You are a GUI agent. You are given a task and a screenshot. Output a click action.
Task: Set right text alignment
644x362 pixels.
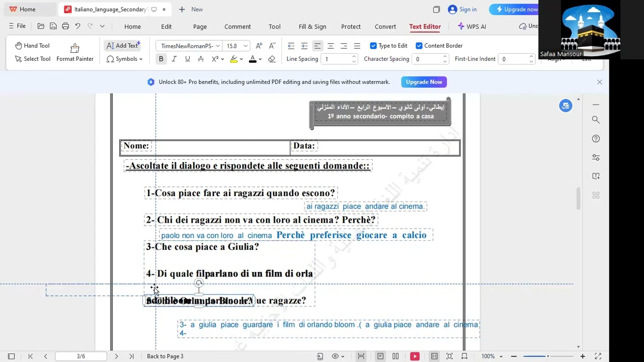coord(344,46)
